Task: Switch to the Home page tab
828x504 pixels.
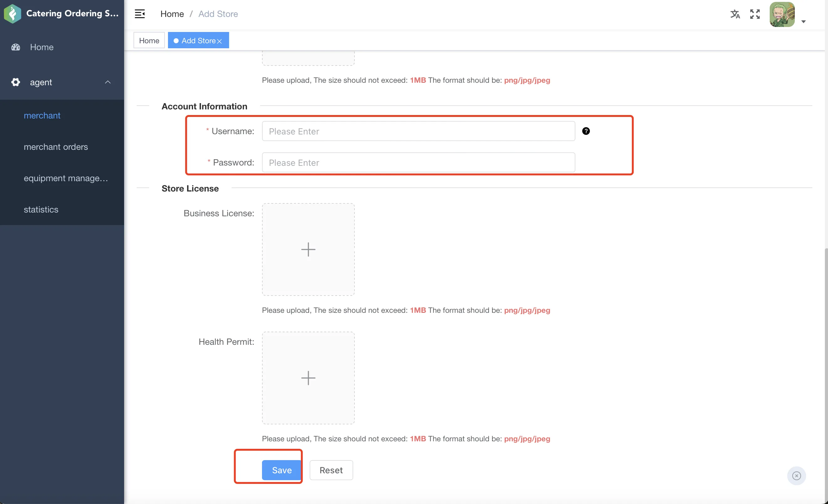Action: click(149, 40)
